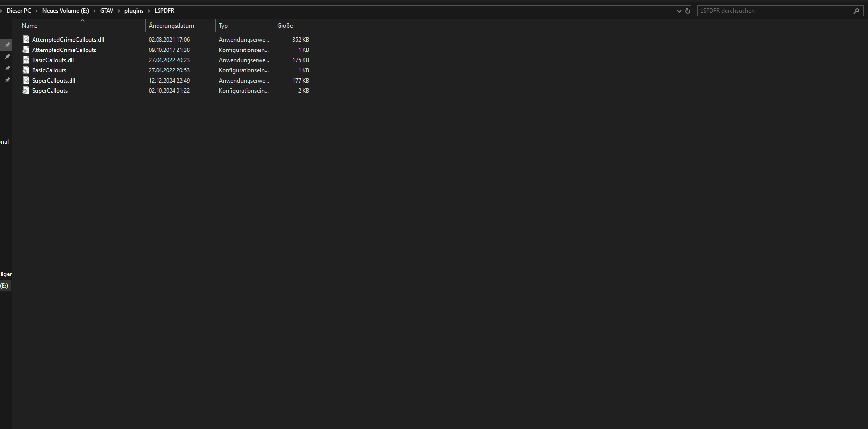Open the address bar history dropdown
The width and height of the screenshot is (868, 429).
click(x=679, y=11)
